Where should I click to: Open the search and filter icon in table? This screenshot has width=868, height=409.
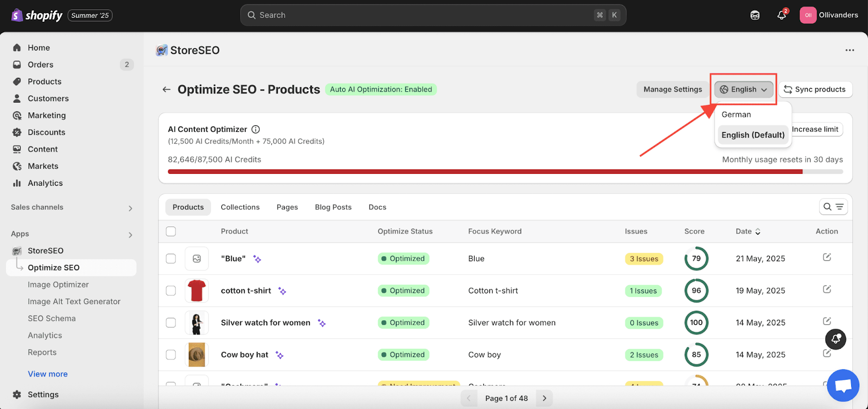pyautogui.click(x=833, y=207)
